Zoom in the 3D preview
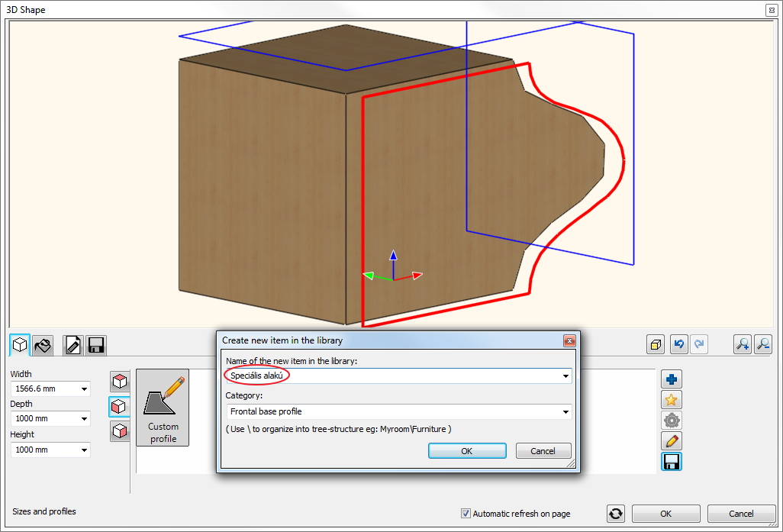 coord(743,344)
